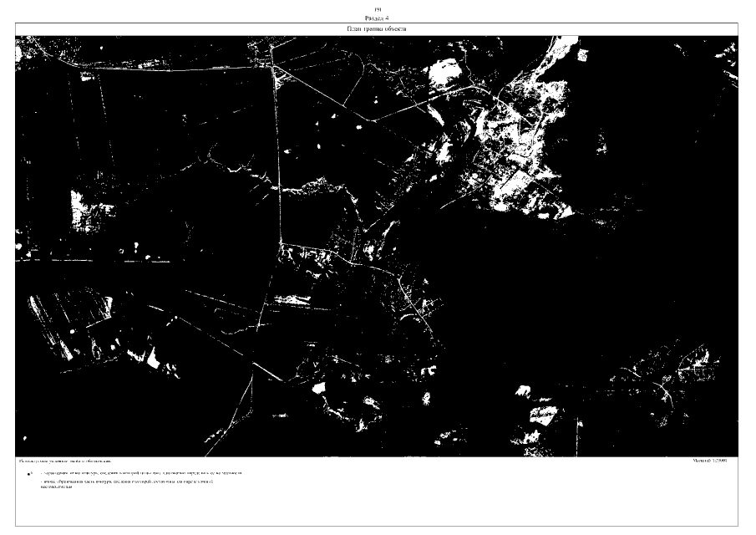Click the 'Масштаб 1:25000' scale label

pos(711,461)
